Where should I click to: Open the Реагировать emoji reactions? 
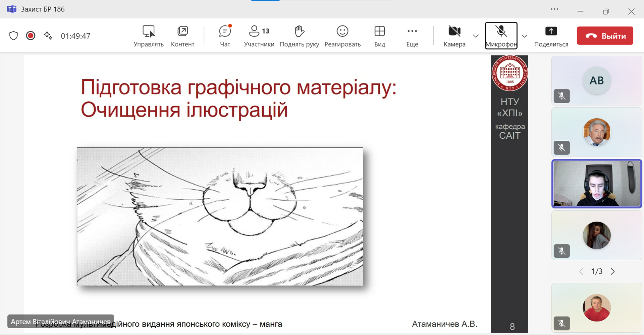[x=342, y=36]
